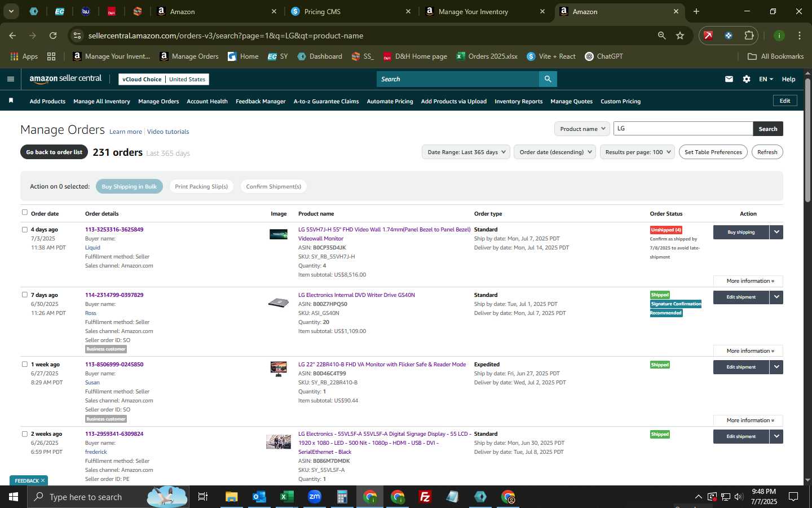812x508 pixels.
Task: Open Calculator from the taskbar
Action: [x=342, y=497]
